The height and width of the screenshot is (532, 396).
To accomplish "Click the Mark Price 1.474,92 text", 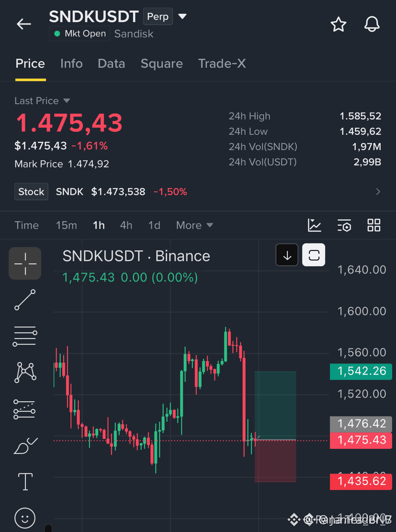I will click(62, 164).
